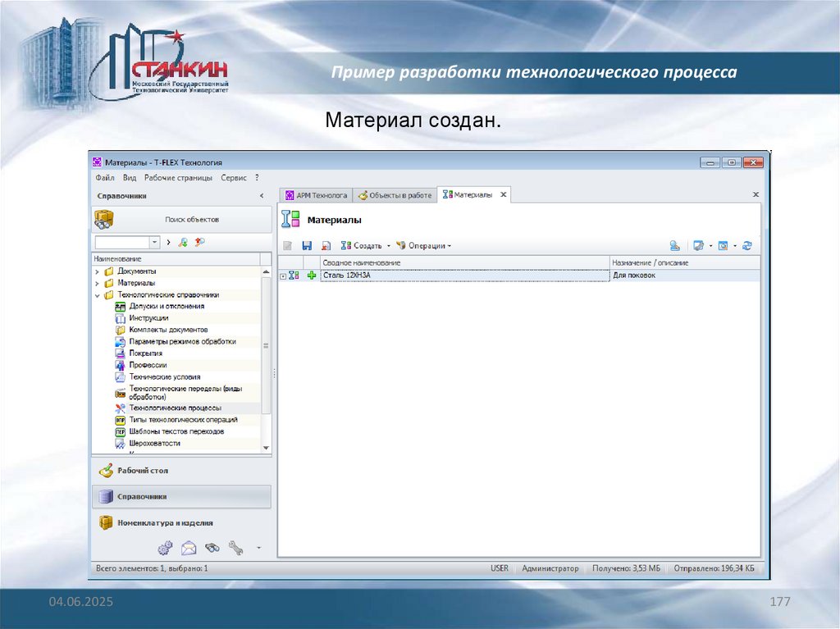Screen dimensions: 840x629
Task: Open the dropdown arrow next to view search icon
Action: coord(735,246)
